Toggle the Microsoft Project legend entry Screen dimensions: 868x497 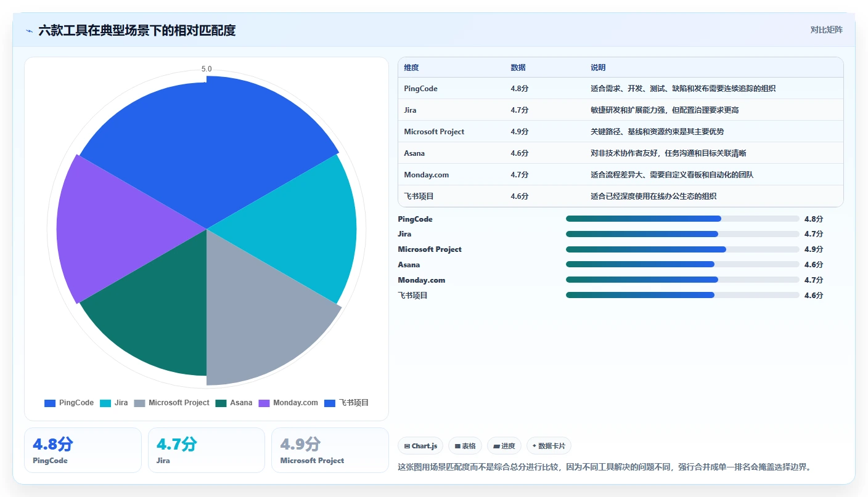(171, 403)
